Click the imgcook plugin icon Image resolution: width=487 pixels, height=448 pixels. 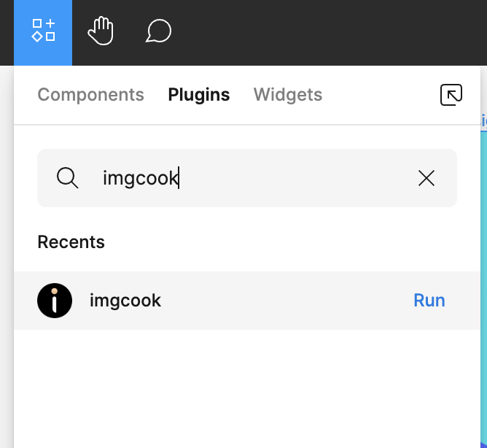(55, 301)
